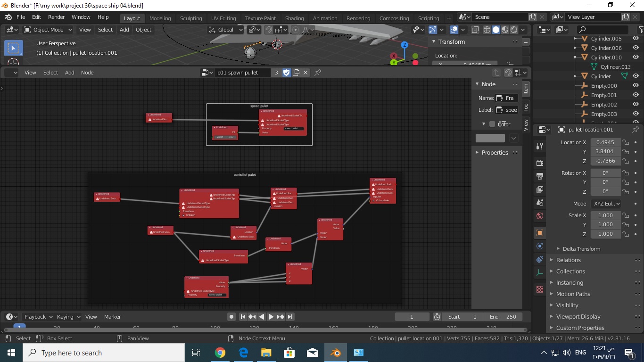Hide Cylinder.005 in the outliner
The image size is (644, 362).
pyautogui.click(x=636, y=39)
